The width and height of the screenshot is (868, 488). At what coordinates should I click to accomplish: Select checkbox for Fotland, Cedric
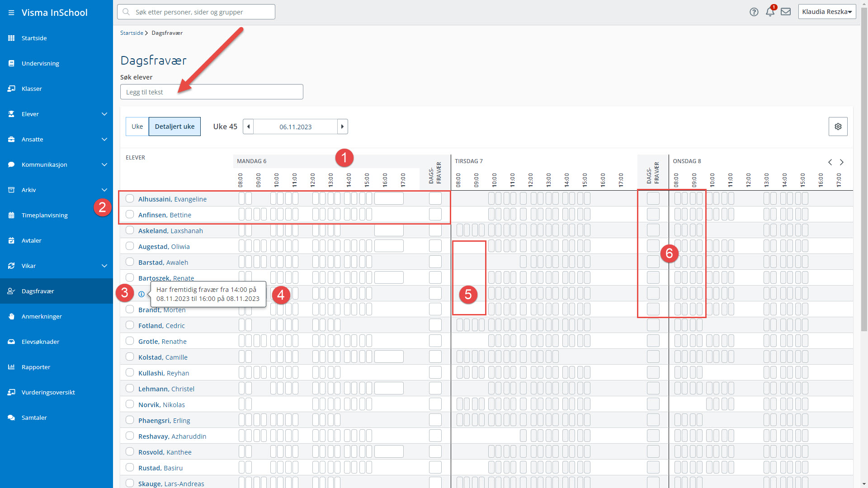pos(130,325)
